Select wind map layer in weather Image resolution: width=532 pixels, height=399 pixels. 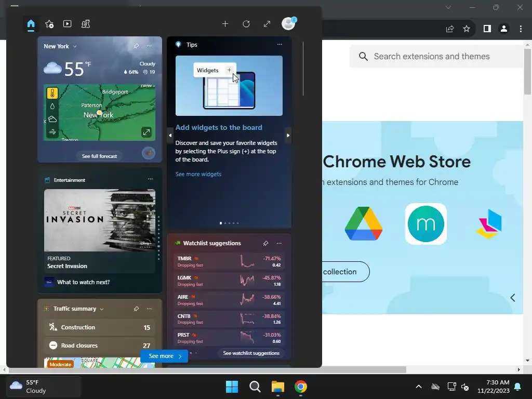(52, 132)
